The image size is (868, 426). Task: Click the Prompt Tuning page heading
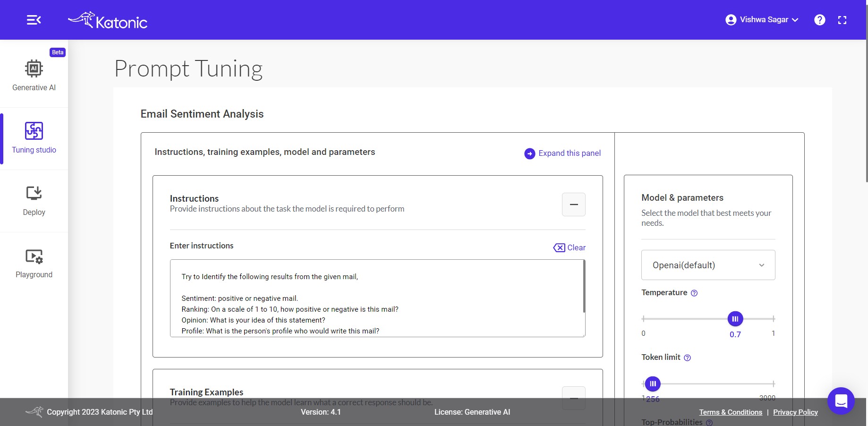click(x=188, y=69)
